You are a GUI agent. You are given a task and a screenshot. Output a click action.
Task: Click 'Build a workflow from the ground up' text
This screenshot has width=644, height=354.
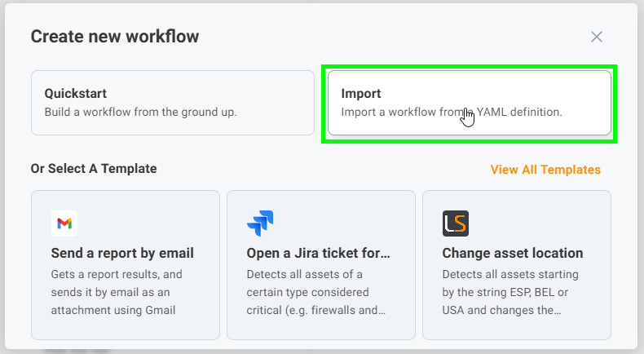(x=140, y=112)
